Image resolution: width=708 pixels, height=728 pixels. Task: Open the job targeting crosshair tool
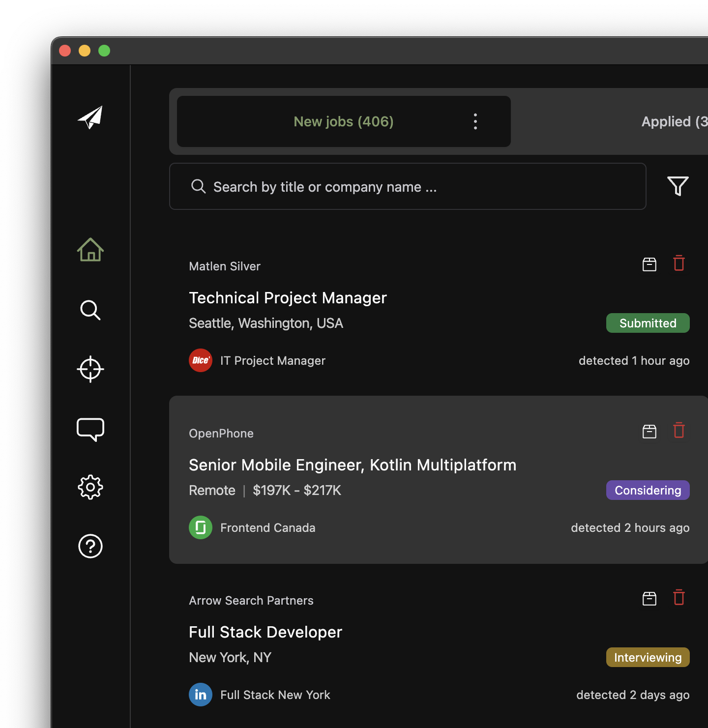[90, 369]
